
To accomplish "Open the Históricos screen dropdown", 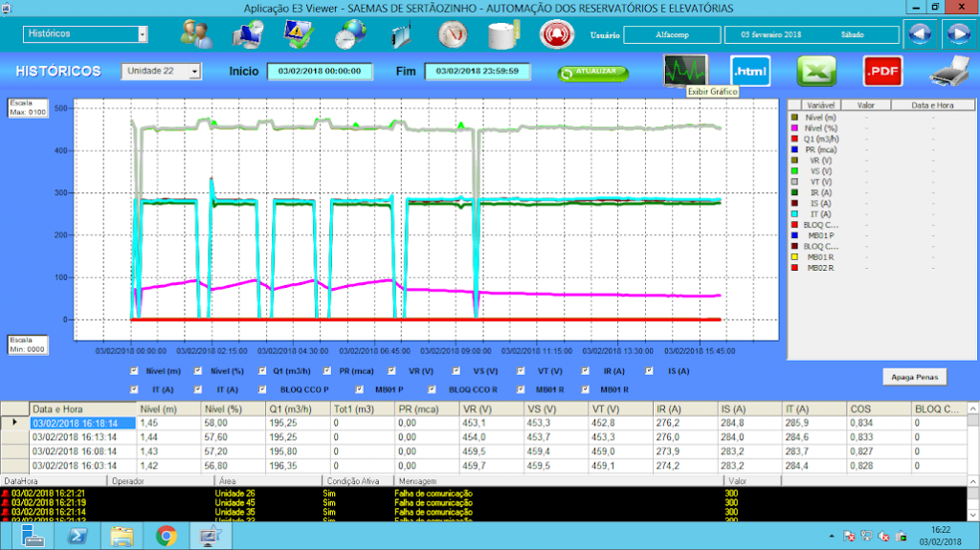I will 143,34.
